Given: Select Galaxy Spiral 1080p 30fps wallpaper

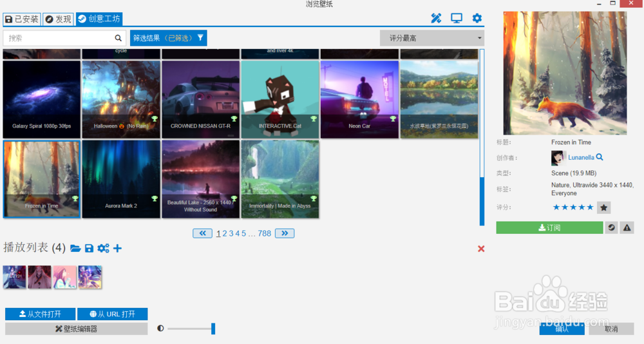Looking at the screenshot, I should 41,99.
